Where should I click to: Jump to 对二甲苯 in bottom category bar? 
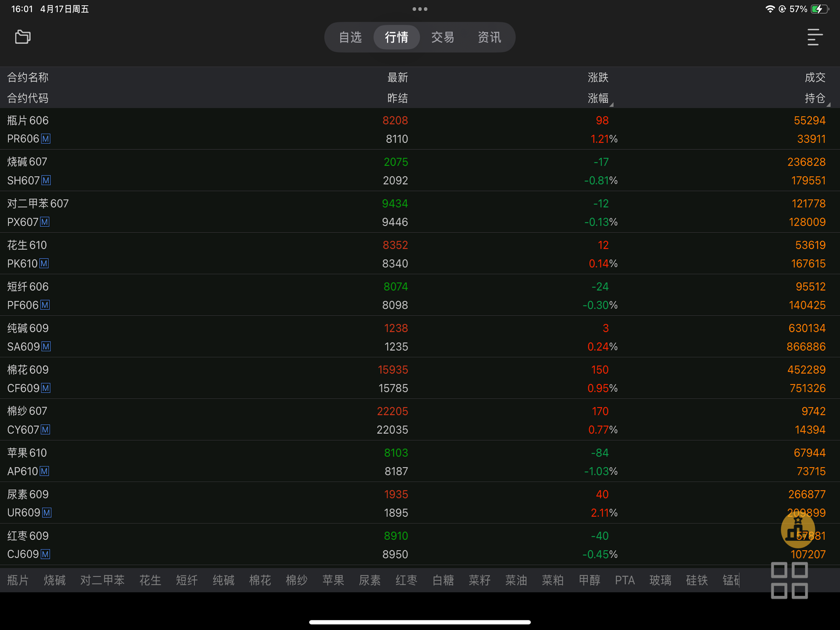102,580
